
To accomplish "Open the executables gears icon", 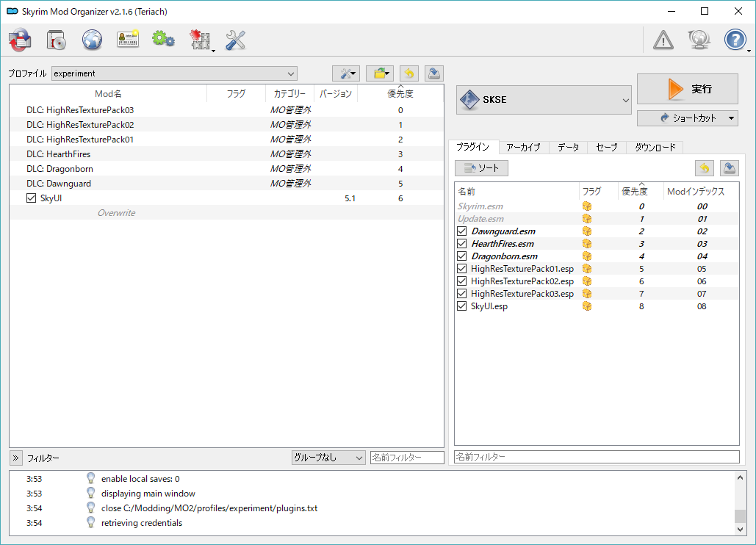I will pyautogui.click(x=163, y=40).
